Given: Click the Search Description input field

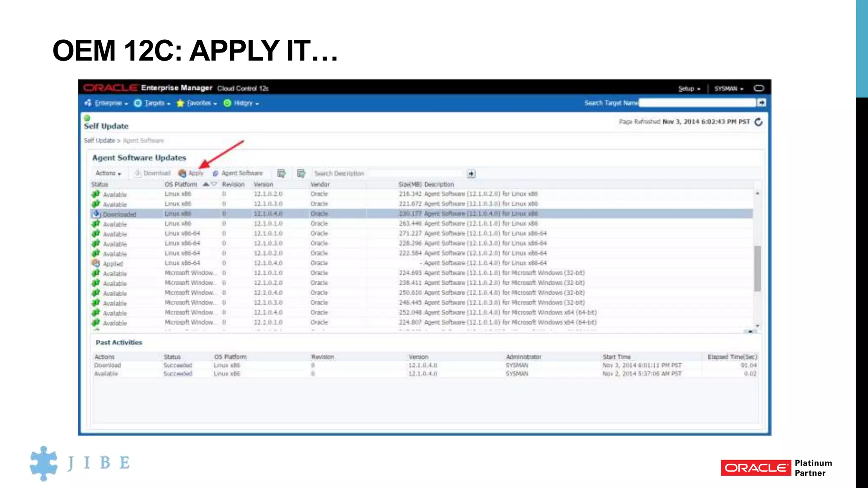Looking at the screenshot, I should [x=415, y=174].
